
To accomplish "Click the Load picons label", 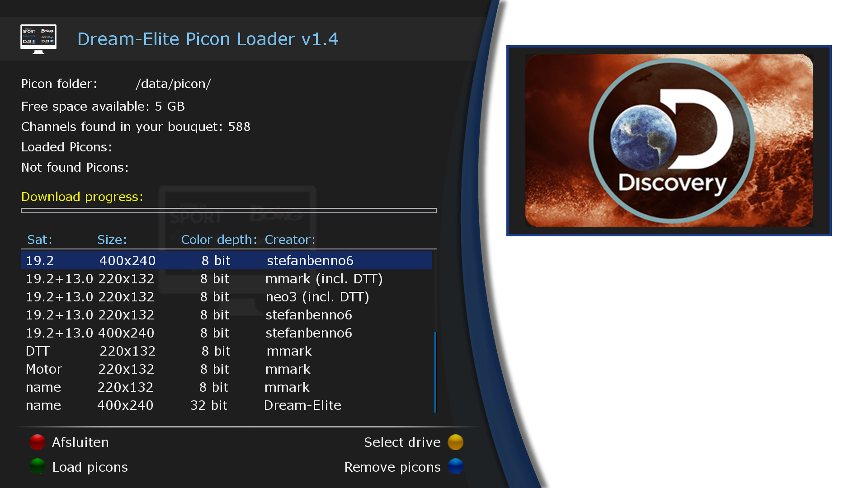I will click(90, 467).
